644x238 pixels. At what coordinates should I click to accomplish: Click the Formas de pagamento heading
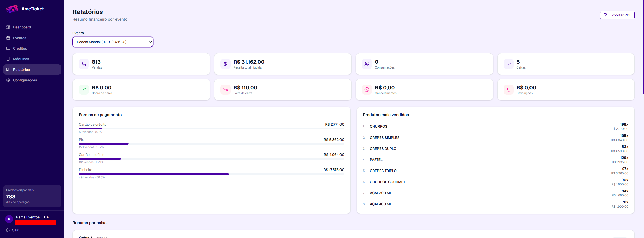100,115
